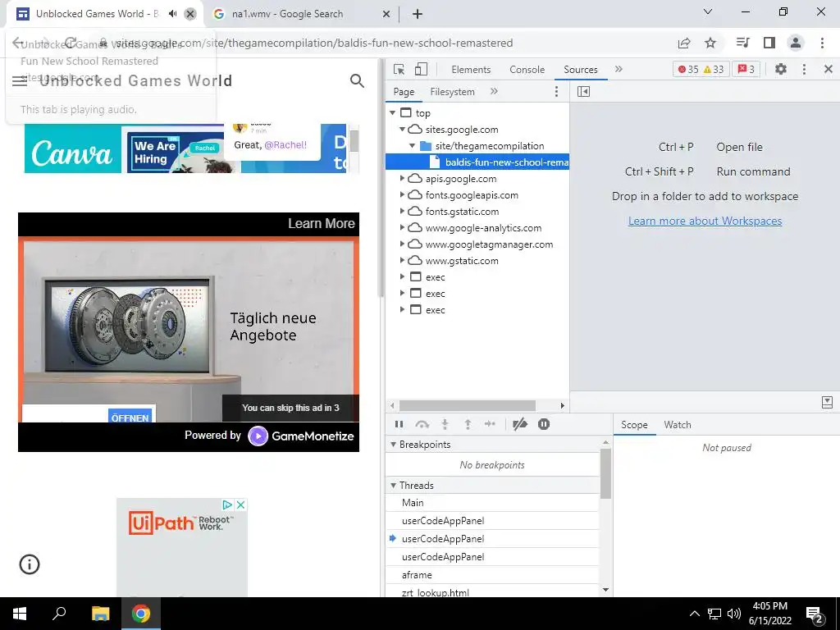Click the site search magnifier icon
840x630 pixels.
coord(357,81)
